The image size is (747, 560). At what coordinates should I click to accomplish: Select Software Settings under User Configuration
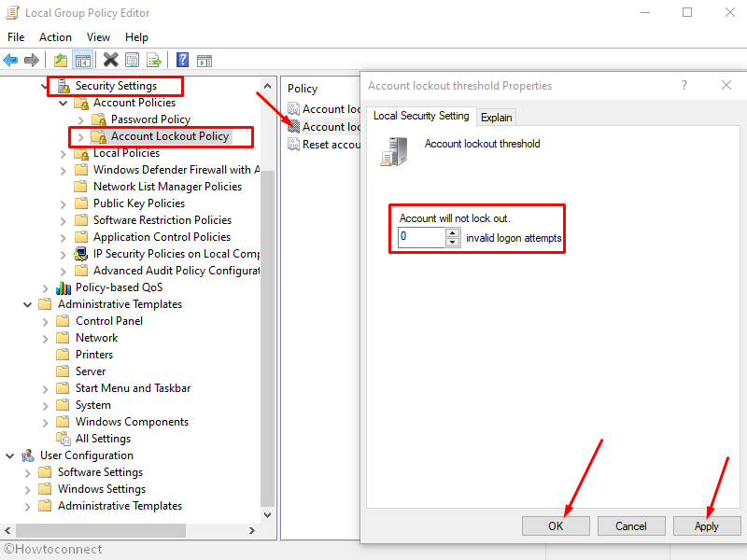click(x=100, y=472)
